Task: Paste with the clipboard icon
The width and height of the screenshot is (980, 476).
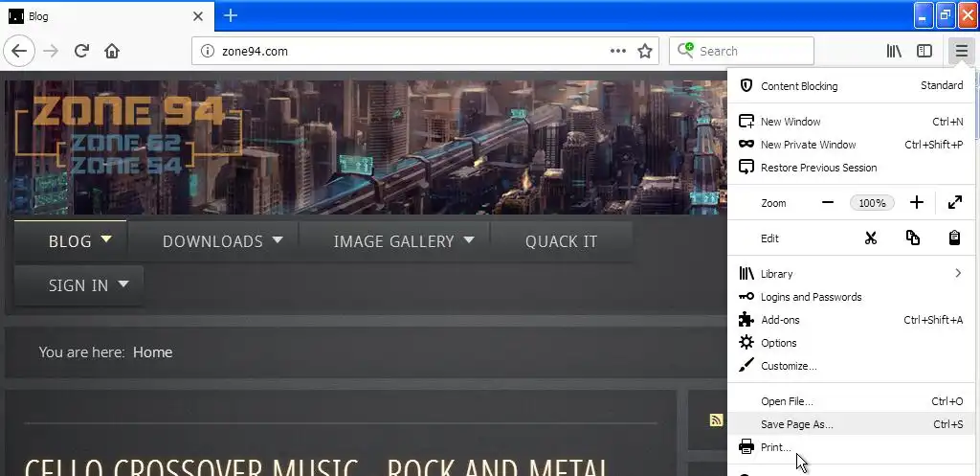Action: coord(954,238)
